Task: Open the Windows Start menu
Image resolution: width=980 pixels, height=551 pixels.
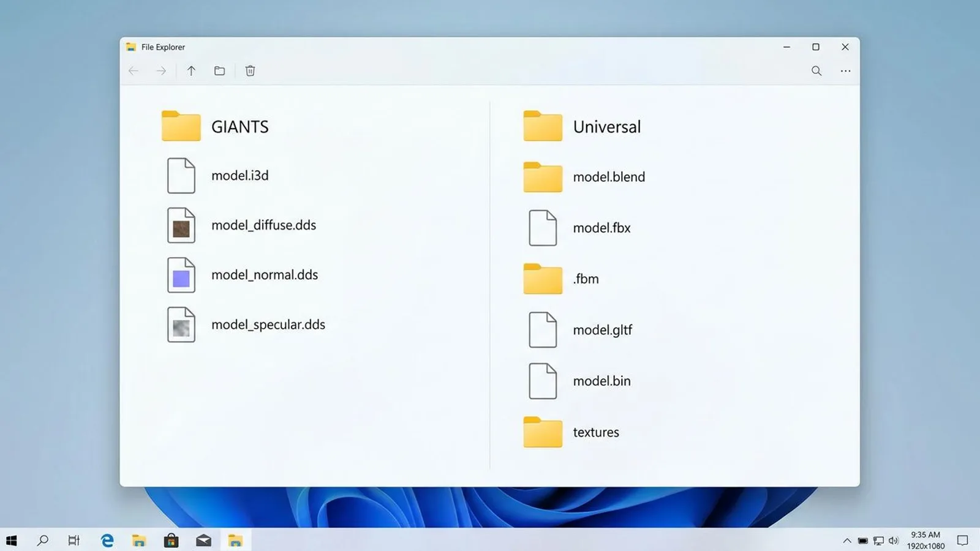Action: (11, 541)
